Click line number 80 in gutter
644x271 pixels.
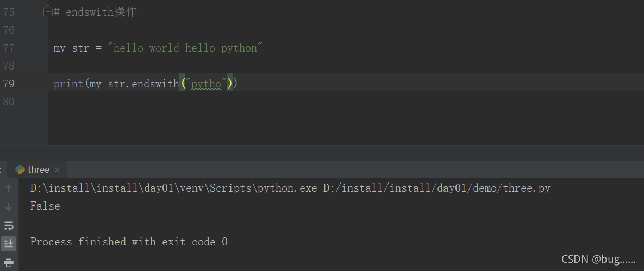tap(9, 102)
